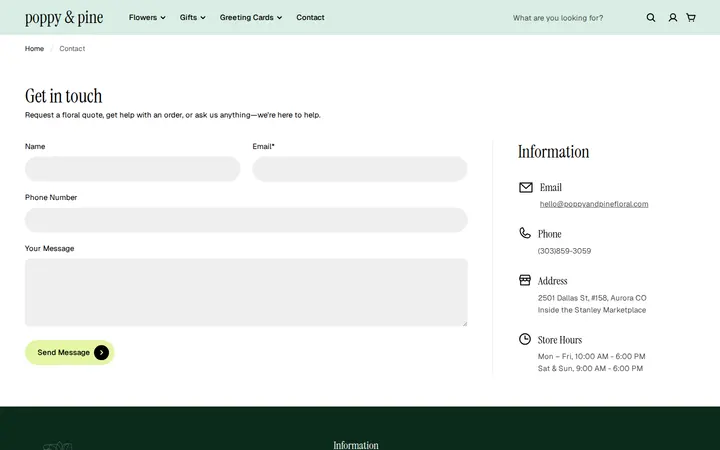This screenshot has height=450, width=720.
Task: Click the arrow circle in Send Message
Action: (x=101, y=353)
